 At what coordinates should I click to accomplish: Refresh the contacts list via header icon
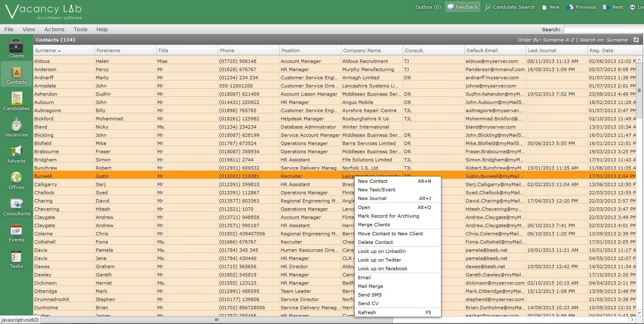635,40
